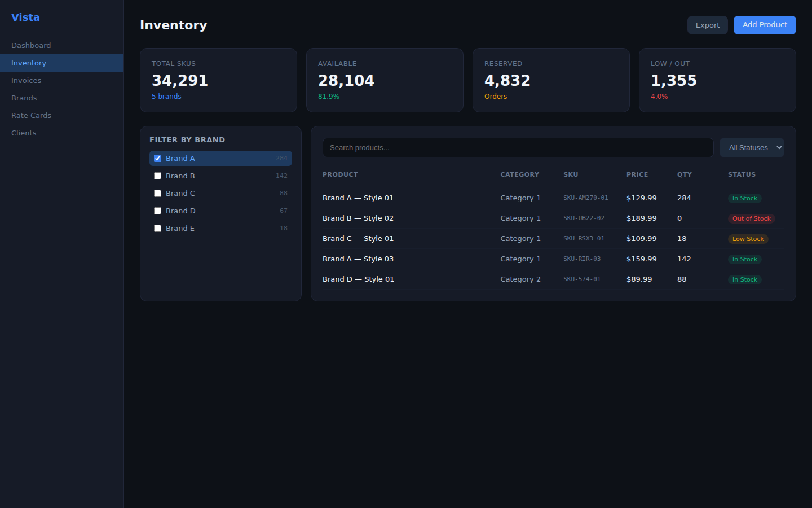
Task: Open the Rate Cards section
Action: 32,116
